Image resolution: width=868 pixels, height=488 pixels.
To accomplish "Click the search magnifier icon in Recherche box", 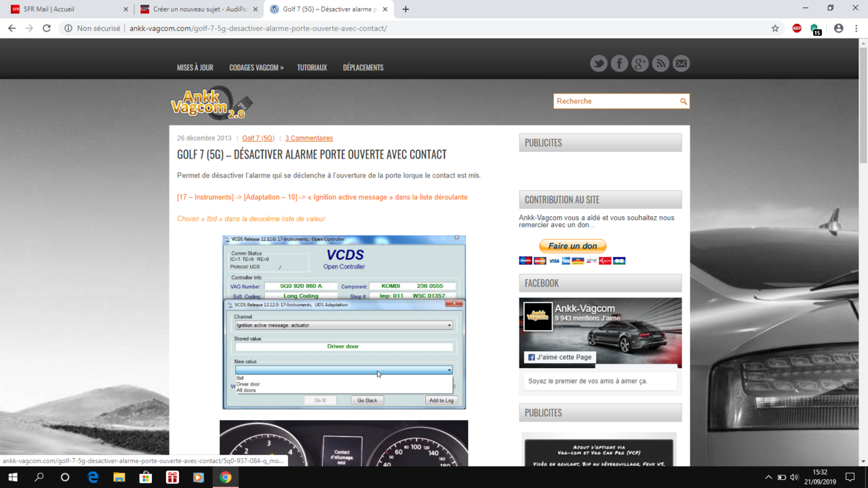I will (684, 102).
